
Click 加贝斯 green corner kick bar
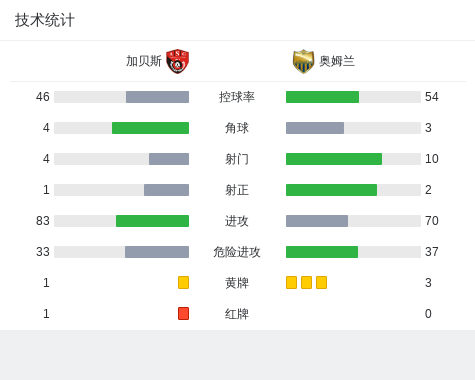[150, 128]
